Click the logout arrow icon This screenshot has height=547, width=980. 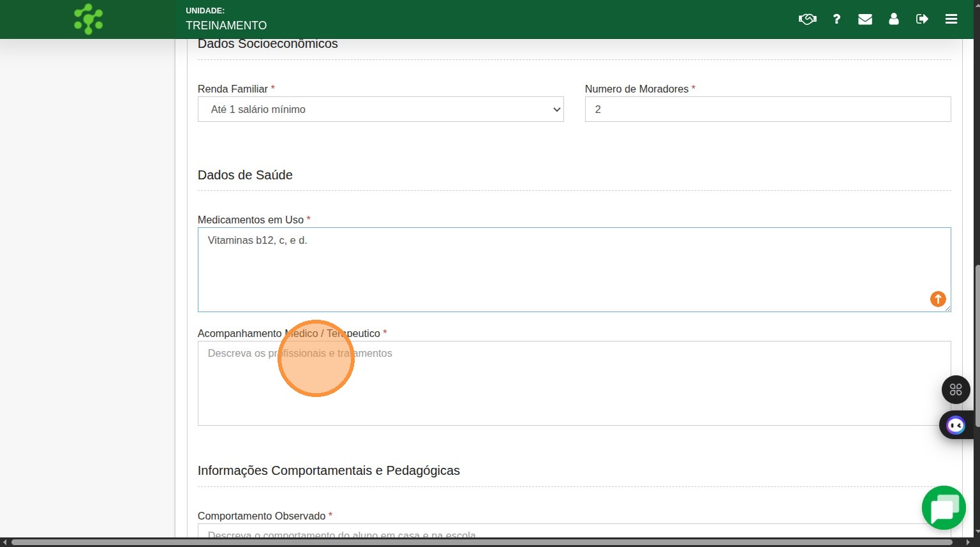pos(922,19)
